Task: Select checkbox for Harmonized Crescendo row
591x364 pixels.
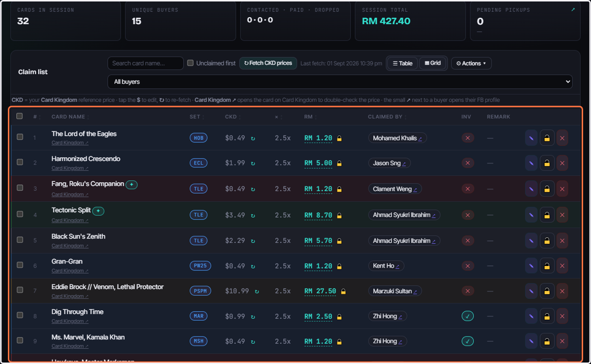Action: [20, 162]
